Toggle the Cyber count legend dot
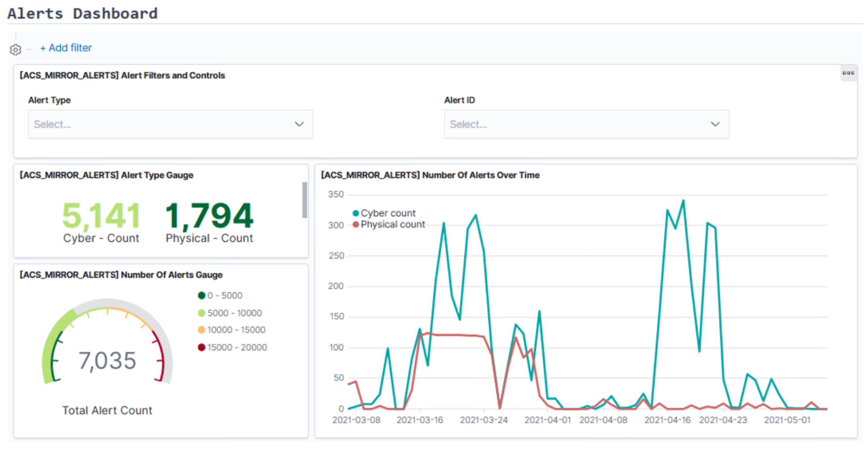This screenshot has width=868, height=450. pyautogui.click(x=355, y=213)
